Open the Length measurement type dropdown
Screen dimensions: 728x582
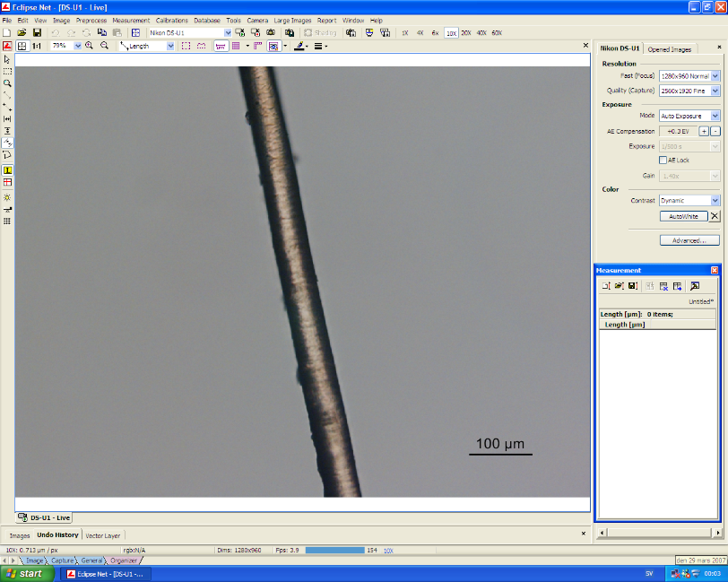pos(170,46)
